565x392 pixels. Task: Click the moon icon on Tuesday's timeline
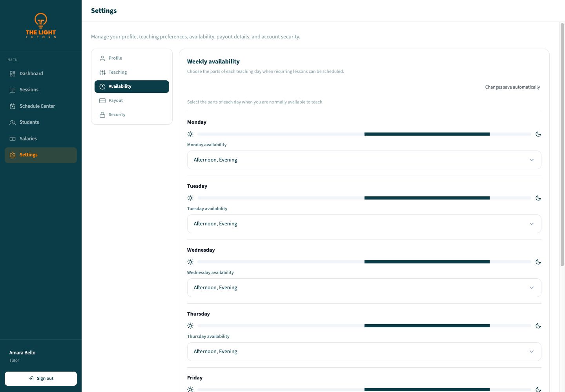pyautogui.click(x=538, y=198)
